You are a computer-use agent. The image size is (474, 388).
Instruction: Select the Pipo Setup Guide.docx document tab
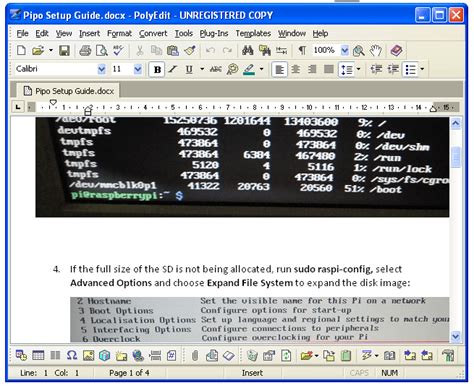click(x=68, y=91)
